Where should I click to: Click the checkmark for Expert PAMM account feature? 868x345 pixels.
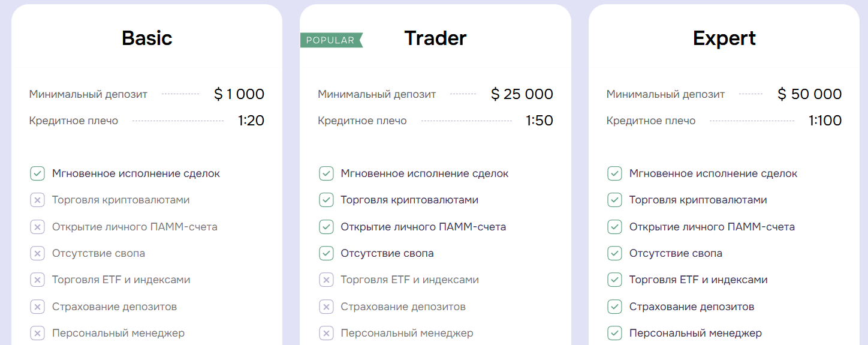[614, 227]
